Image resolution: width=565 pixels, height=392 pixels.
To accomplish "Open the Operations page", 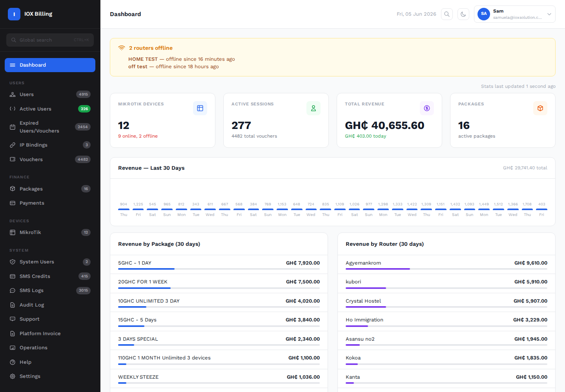I will click(50, 348).
